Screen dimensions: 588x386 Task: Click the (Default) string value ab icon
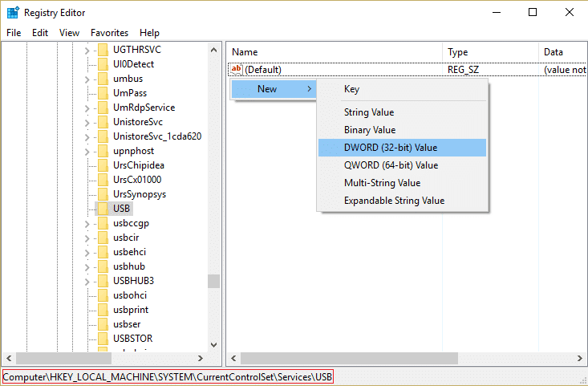[237, 69]
